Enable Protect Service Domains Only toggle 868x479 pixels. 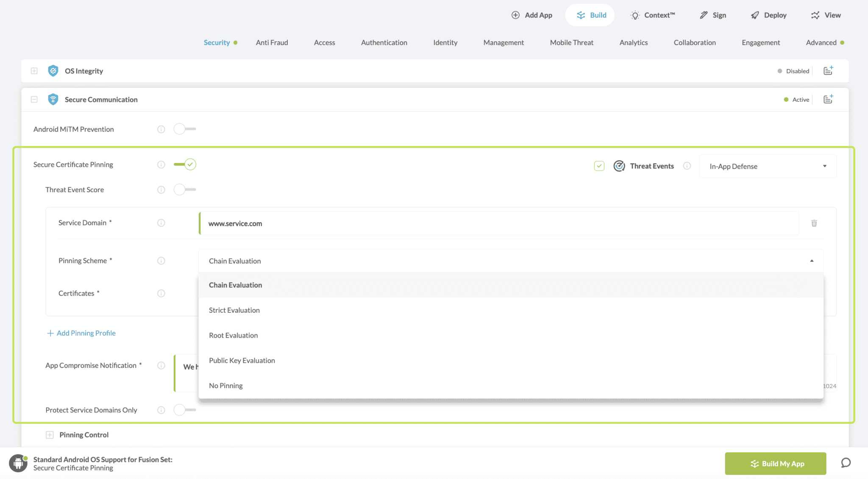[x=184, y=410]
